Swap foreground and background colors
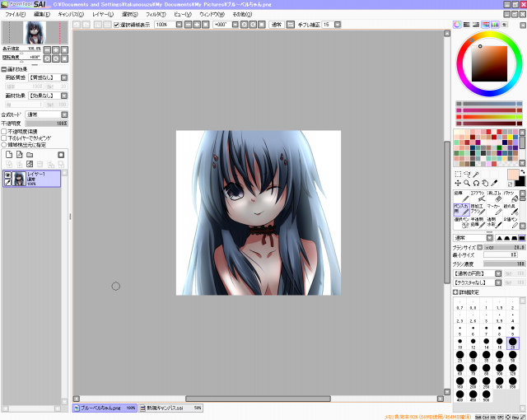 (522, 172)
